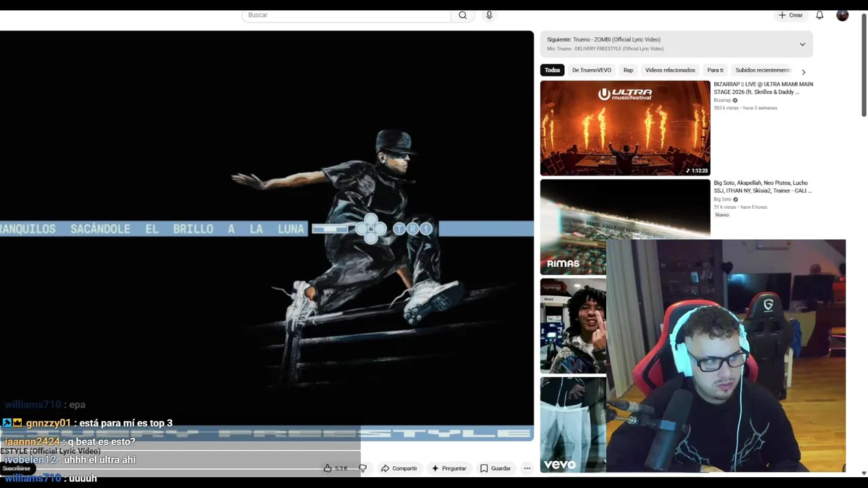Screen dimensions: 868x488
Task: Open BIZARRAP LIVE @ ULTRA MIAMI title
Action: pos(763,88)
